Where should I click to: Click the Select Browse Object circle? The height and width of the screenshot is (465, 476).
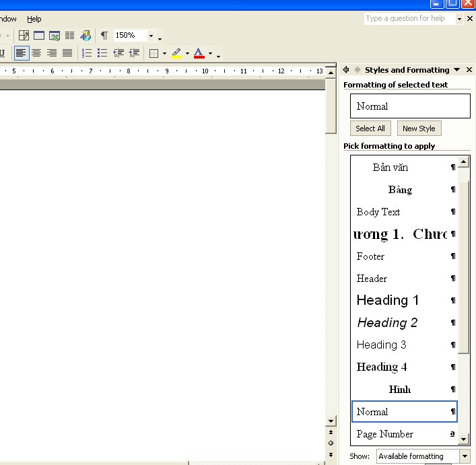[331, 443]
